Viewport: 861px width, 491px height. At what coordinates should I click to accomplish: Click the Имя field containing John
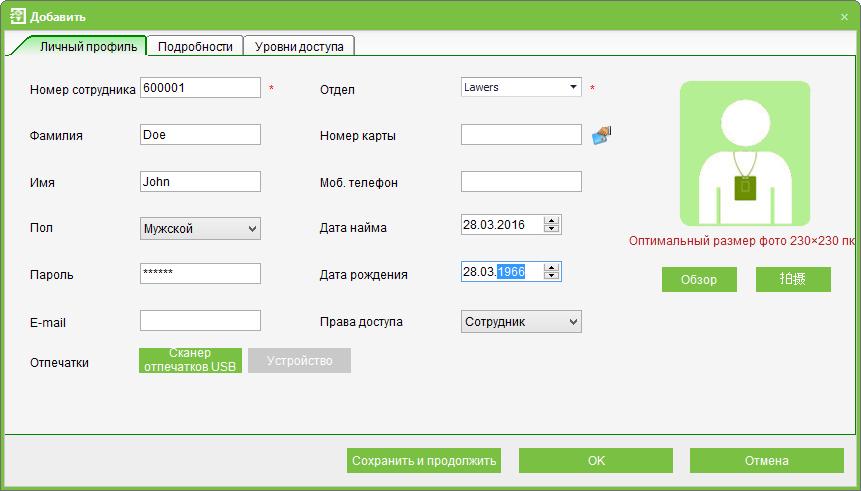coord(200,182)
